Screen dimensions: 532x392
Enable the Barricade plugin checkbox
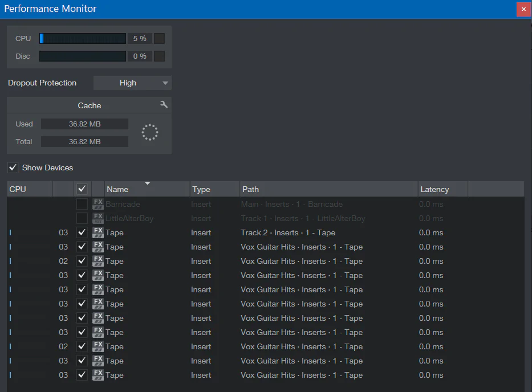point(82,204)
